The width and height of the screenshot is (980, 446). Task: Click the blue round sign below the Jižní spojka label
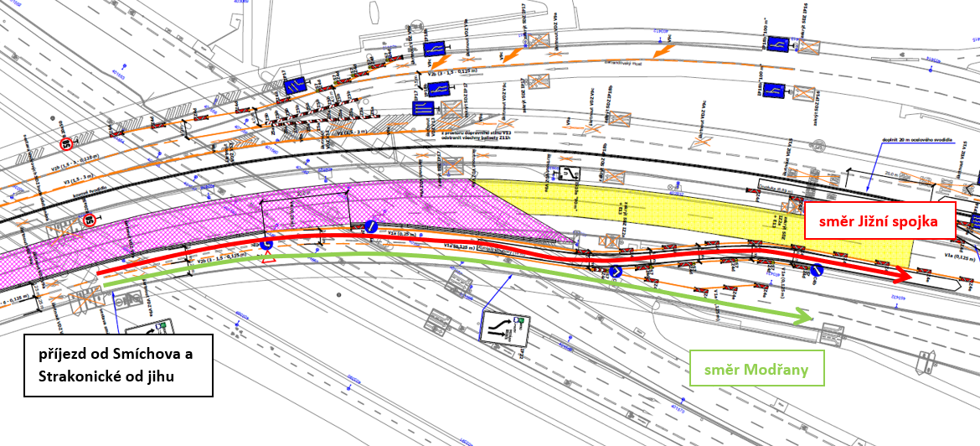point(817,271)
